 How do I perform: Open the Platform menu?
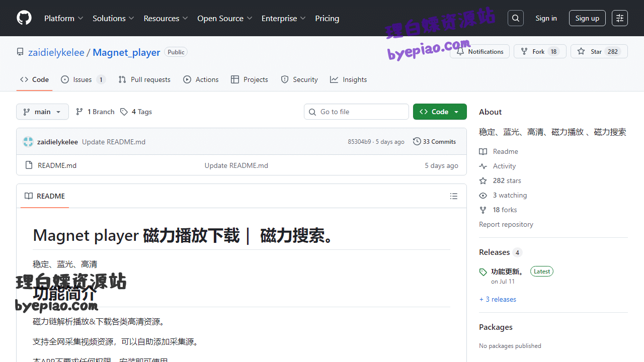(x=63, y=18)
